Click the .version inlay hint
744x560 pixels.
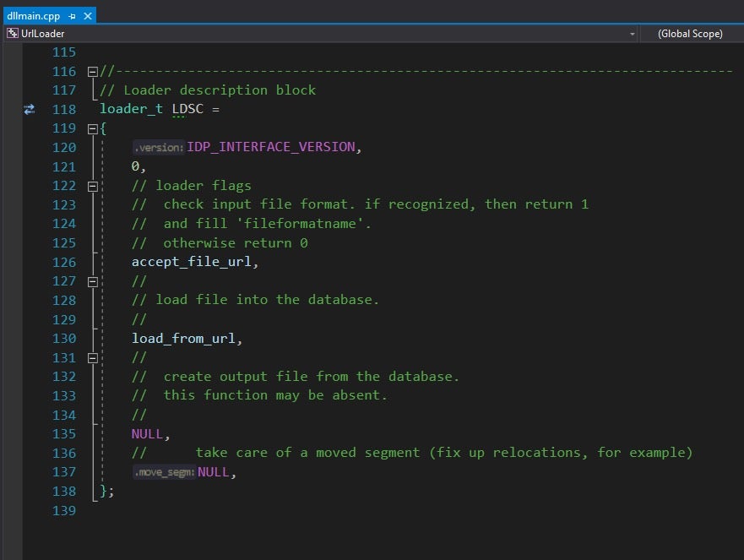[158, 148]
